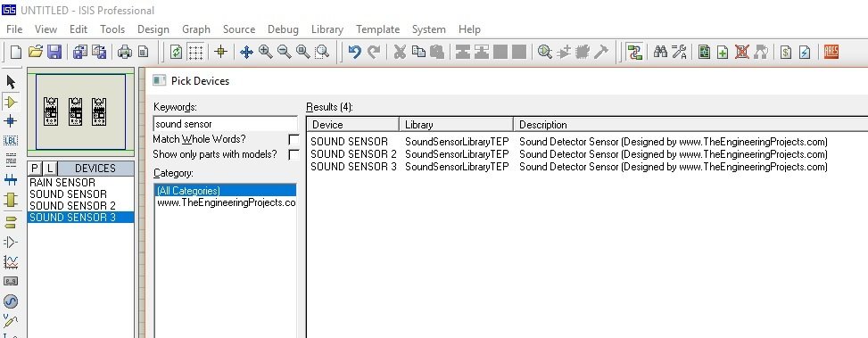Click the binoculars Search icon
This screenshot has width=868, height=338.
pyautogui.click(x=660, y=52)
